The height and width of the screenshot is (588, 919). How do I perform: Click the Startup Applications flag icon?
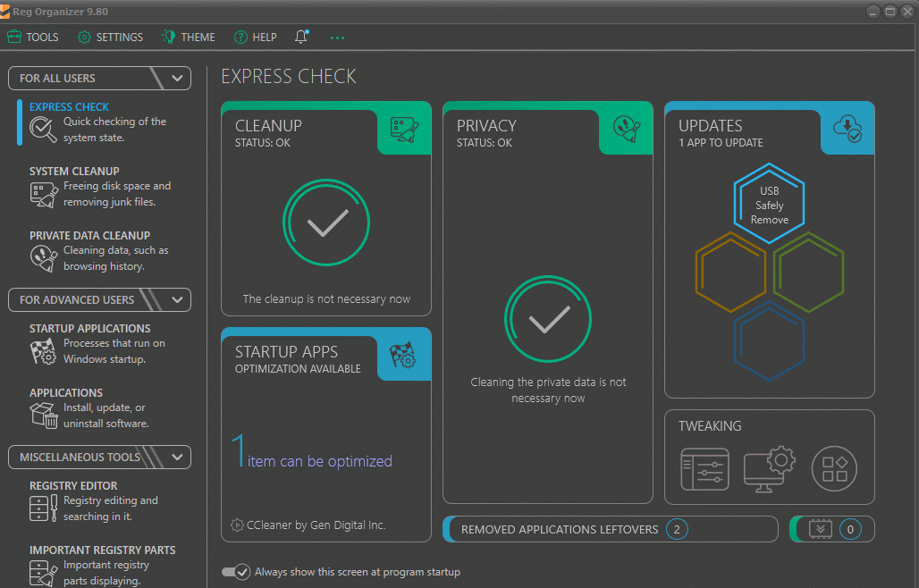44,351
